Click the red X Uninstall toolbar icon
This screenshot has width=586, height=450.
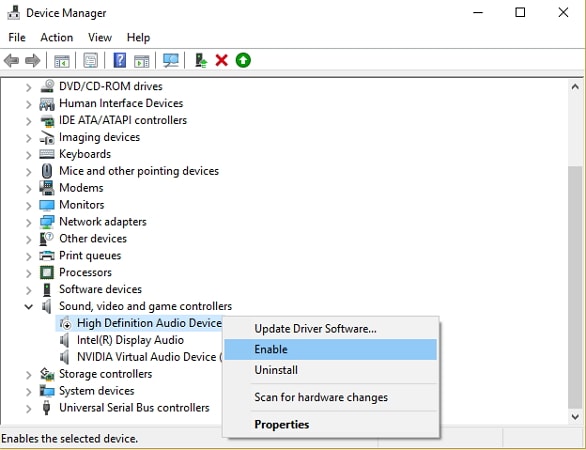(222, 60)
